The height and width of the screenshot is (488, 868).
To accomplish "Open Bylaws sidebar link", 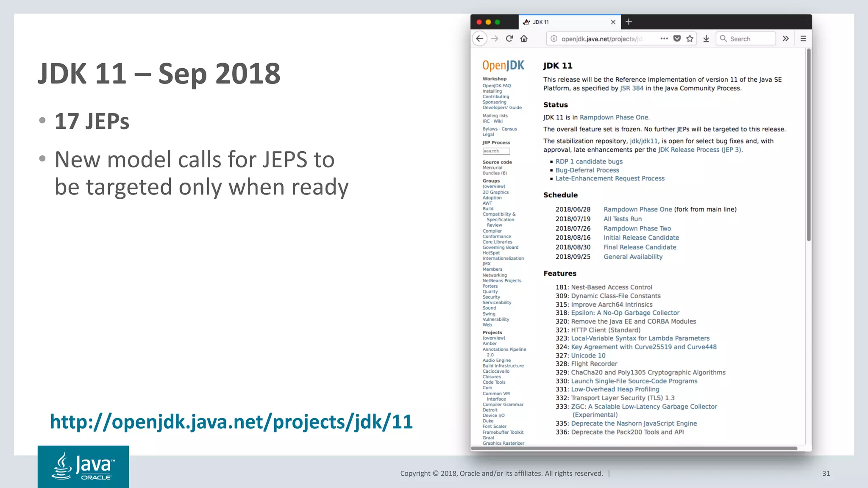I will tap(490, 129).
